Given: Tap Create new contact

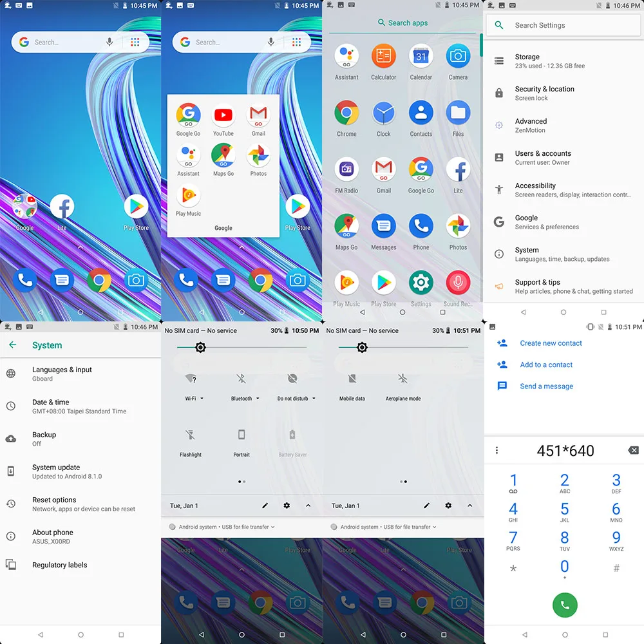Looking at the screenshot, I should [551, 343].
